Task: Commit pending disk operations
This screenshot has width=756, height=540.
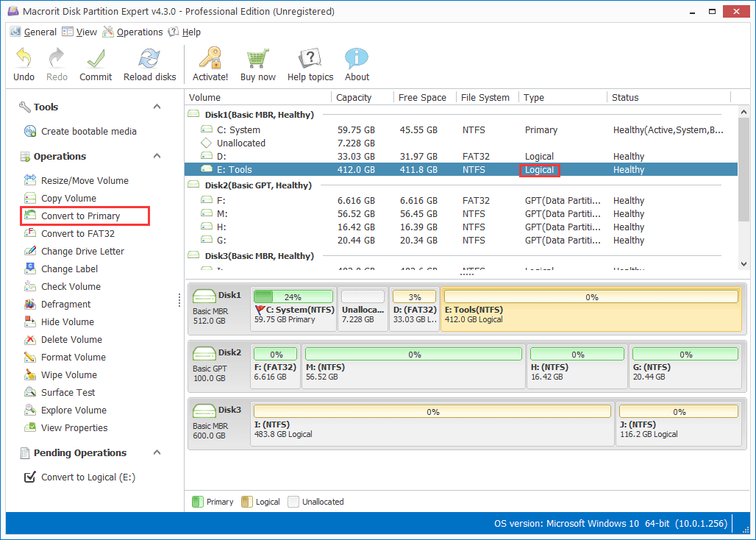Action: pyautogui.click(x=95, y=64)
